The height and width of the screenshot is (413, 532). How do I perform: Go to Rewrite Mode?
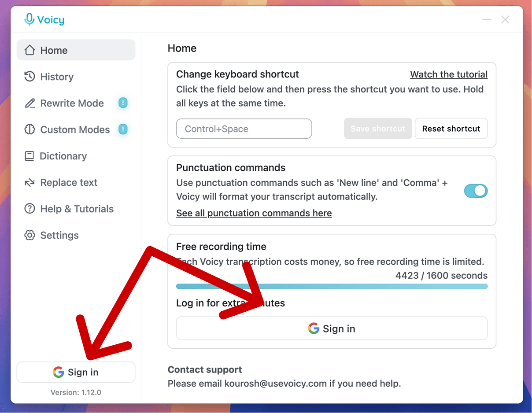pyautogui.click(x=76, y=103)
